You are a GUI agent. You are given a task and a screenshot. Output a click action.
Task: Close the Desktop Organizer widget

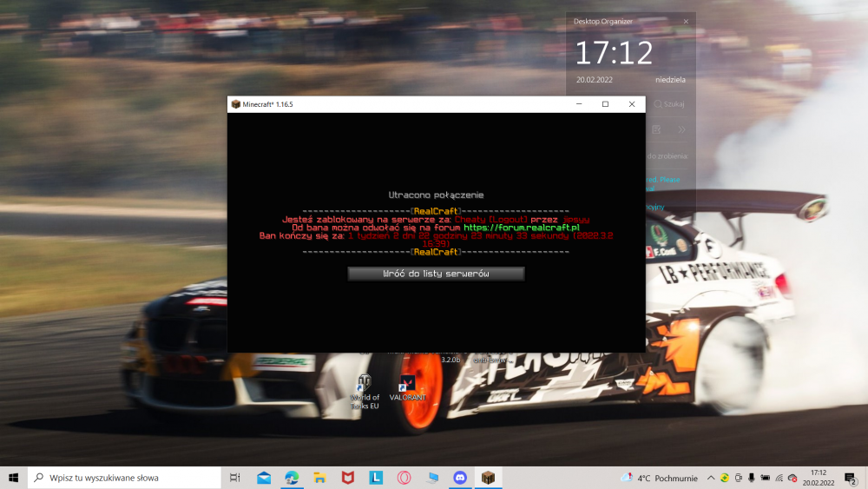pos(686,21)
